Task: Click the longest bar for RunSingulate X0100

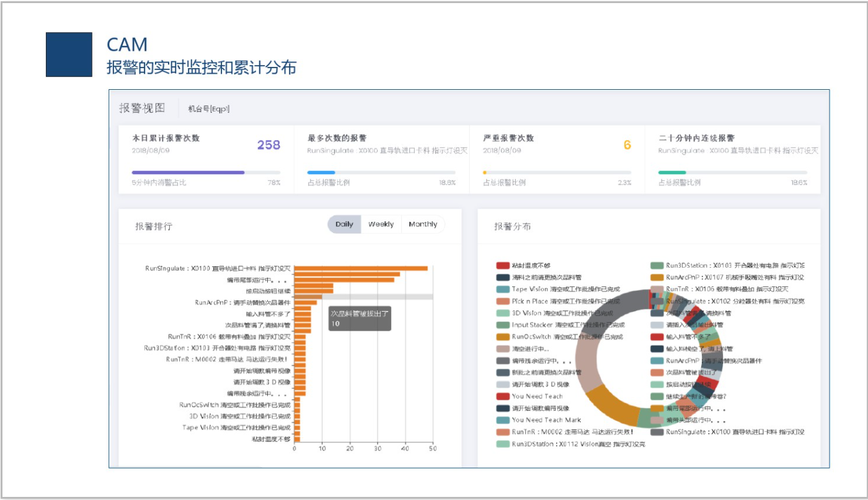Action: click(360, 268)
